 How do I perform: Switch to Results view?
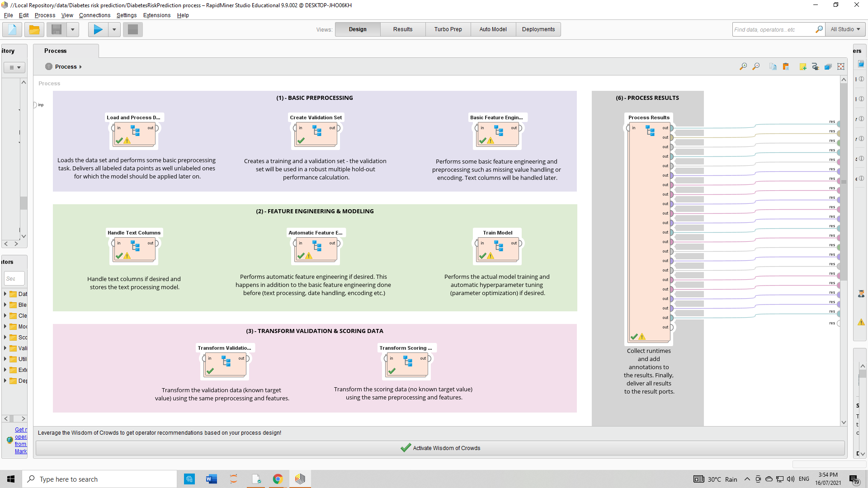click(x=403, y=29)
